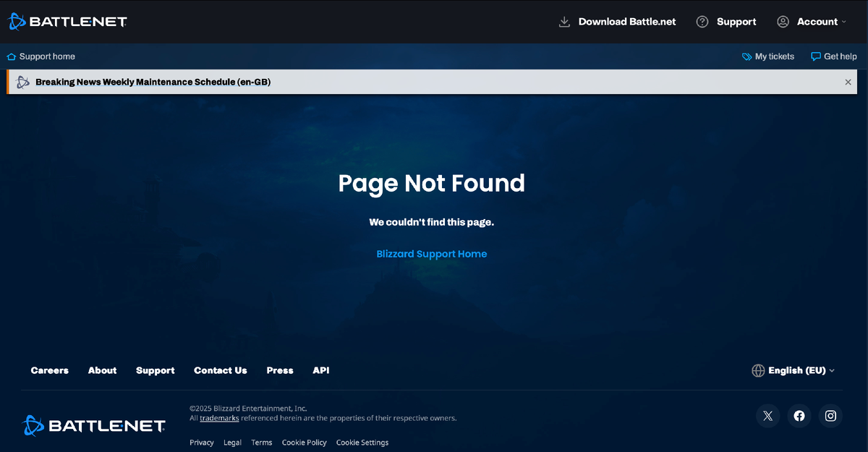The image size is (868, 452).
Task: Click the Get help chat icon
Action: [815, 56]
